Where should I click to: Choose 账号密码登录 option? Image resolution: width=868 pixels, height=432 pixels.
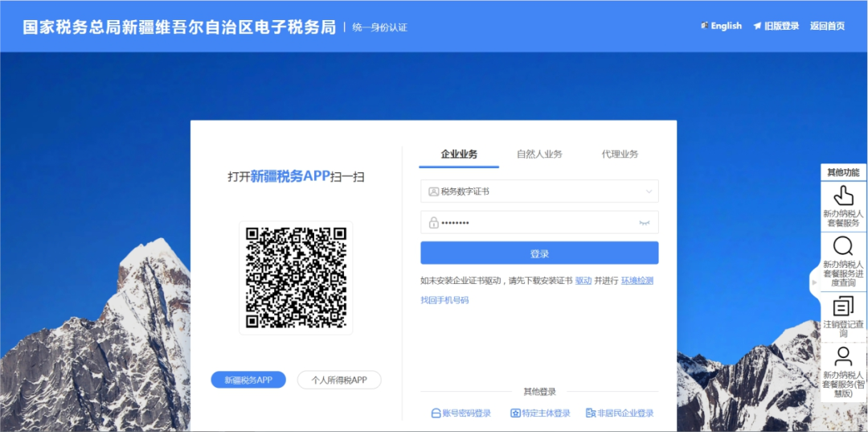point(461,413)
